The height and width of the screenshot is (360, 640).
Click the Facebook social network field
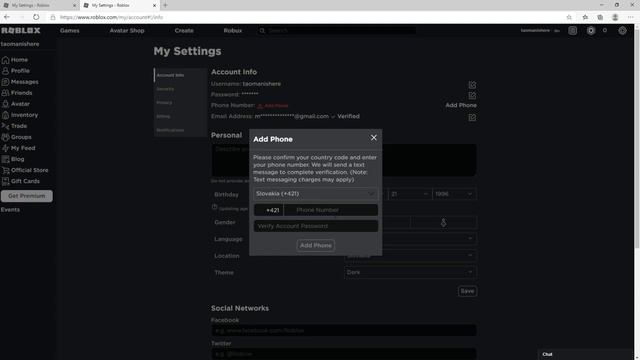(x=344, y=330)
